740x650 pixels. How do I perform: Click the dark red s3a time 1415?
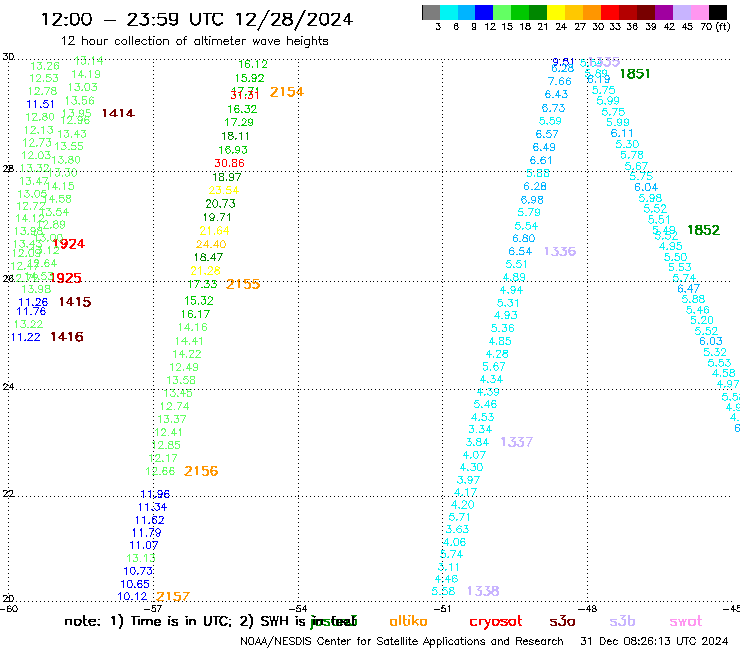[75, 302]
